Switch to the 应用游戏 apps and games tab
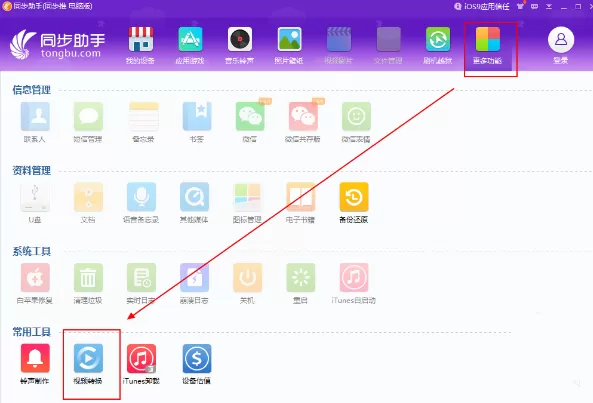 coord(190,45)
